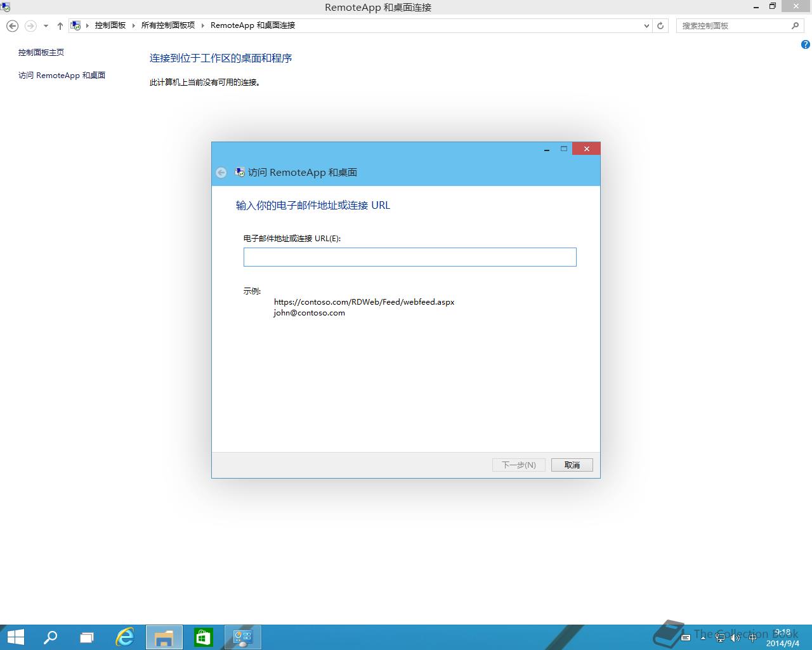Click the disabled 下一步(N) button
The width and height of the screenshot is (812, 650).
tap(519, 465)
